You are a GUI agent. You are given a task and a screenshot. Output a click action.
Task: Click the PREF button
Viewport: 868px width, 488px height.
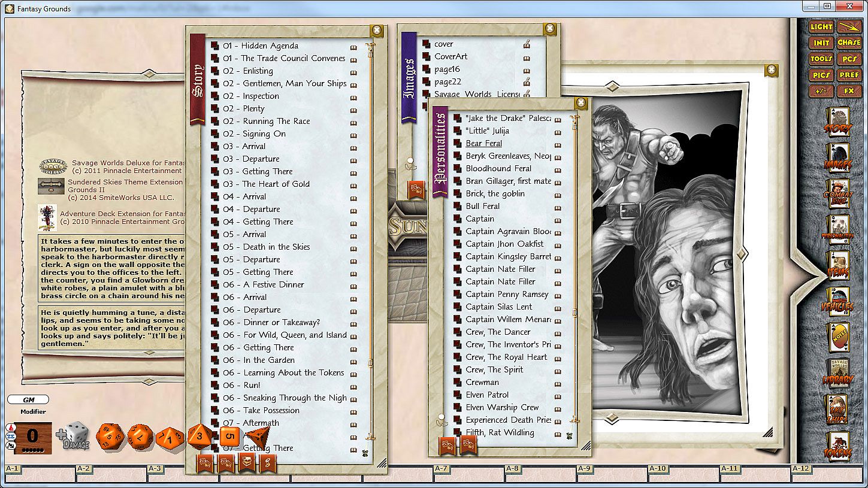[849, 75]
